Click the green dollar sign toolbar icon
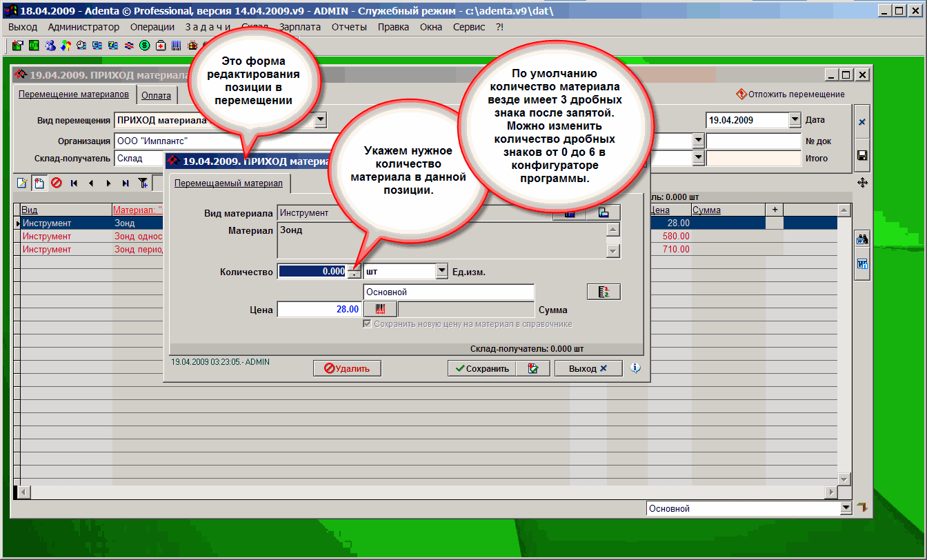 (x=145, y=46)
